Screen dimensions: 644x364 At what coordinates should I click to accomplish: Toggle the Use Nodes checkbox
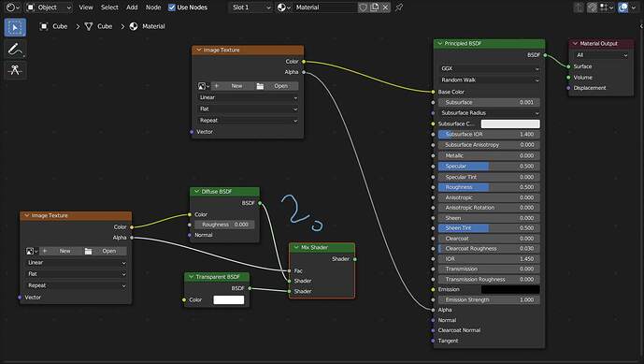coord(172,7)
